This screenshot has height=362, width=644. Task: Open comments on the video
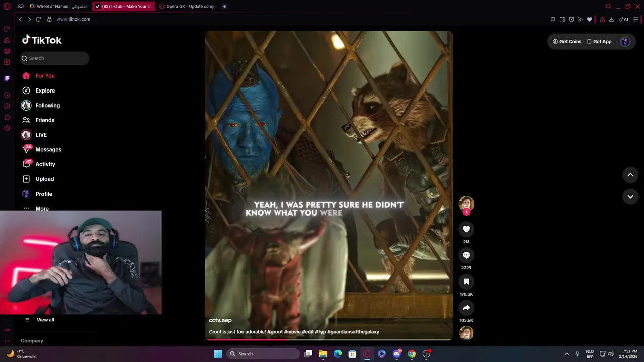tap(466, 255)
